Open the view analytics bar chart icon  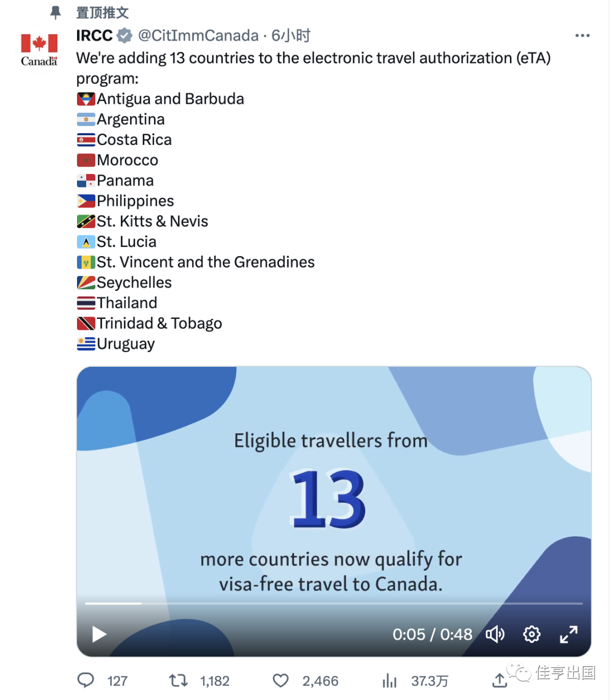coord(390,680)
